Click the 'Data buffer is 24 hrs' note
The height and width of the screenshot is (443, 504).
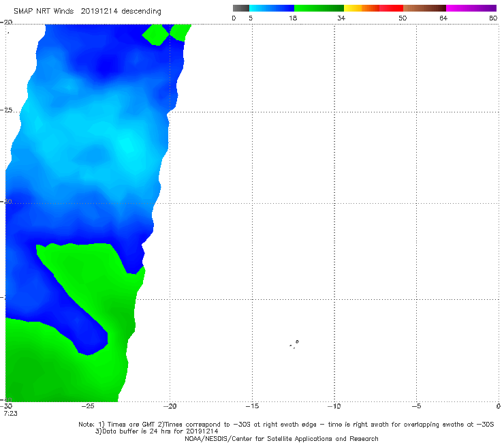tap(157, 431)
